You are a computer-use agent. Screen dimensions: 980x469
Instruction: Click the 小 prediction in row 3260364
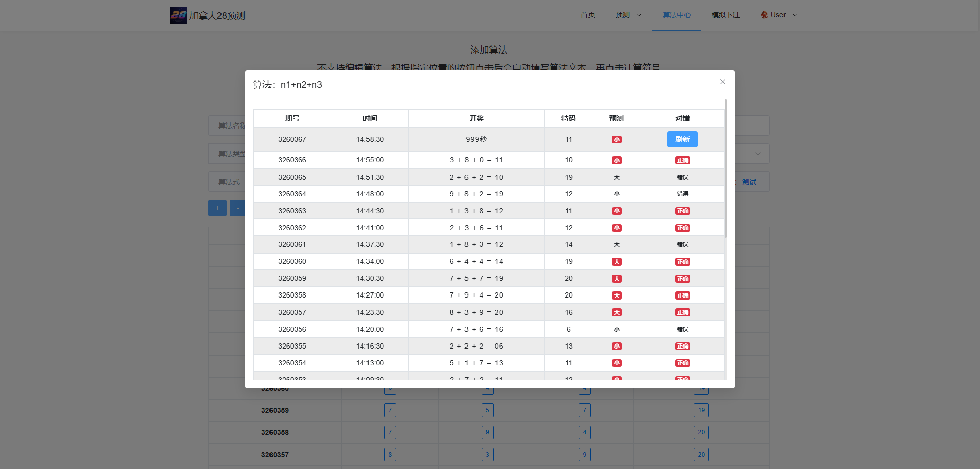[617, 194]
